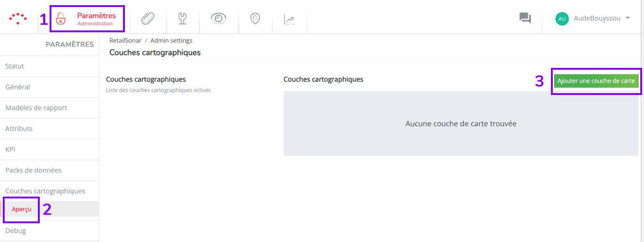644x242 pixels.
Task: Open the trend chart icon in navigation
Action: tap(289, 19)
